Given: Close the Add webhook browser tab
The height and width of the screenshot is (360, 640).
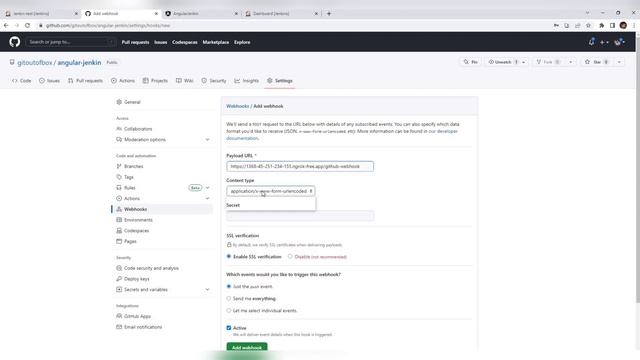Looking at the screenshot, I should pos(156,13).
